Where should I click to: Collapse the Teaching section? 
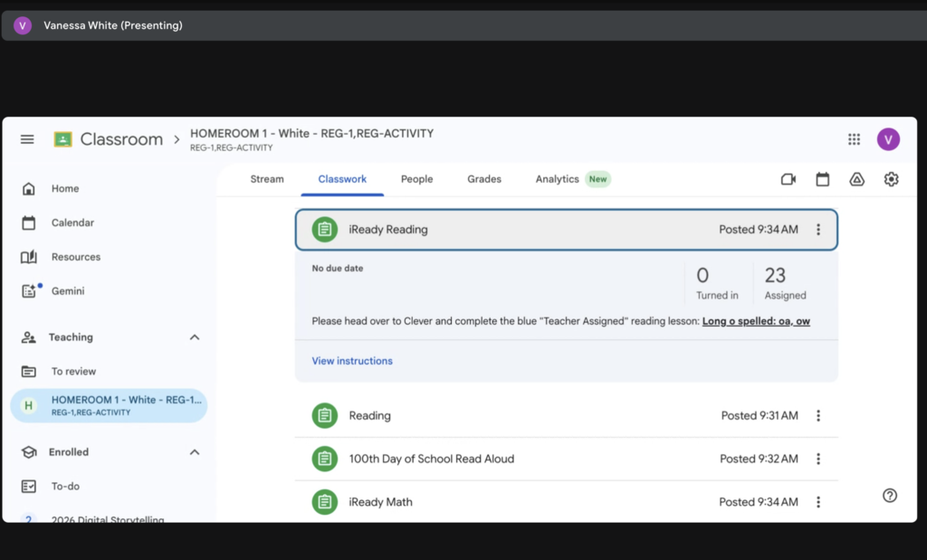click(195, 337)
